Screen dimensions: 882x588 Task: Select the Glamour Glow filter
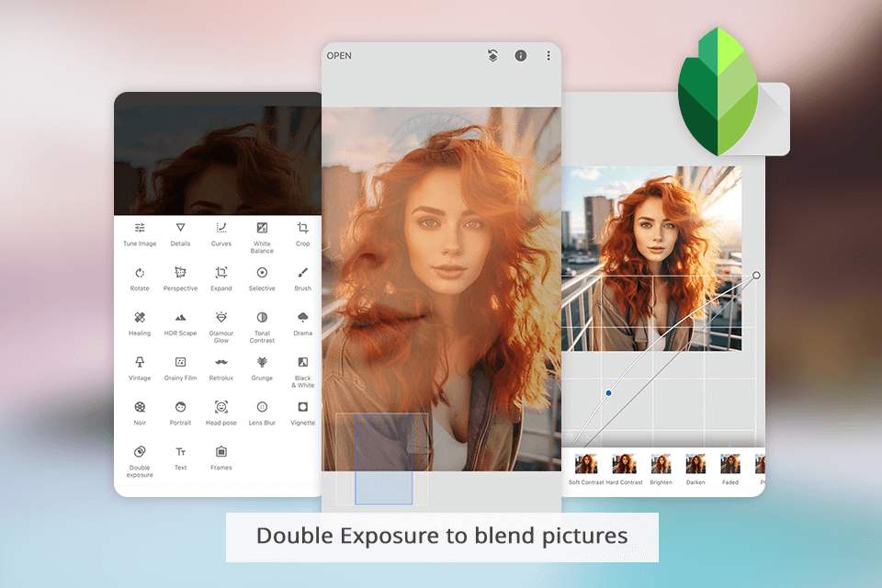221,327
